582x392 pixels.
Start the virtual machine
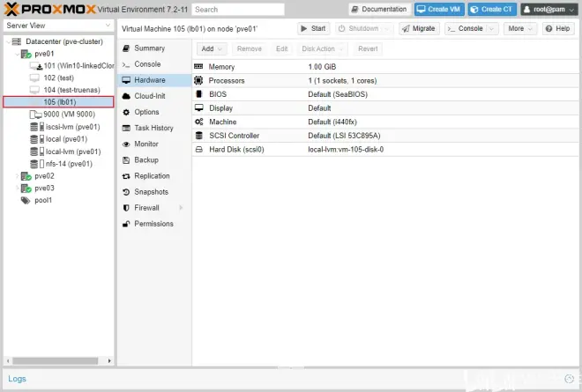click(314, 28)
